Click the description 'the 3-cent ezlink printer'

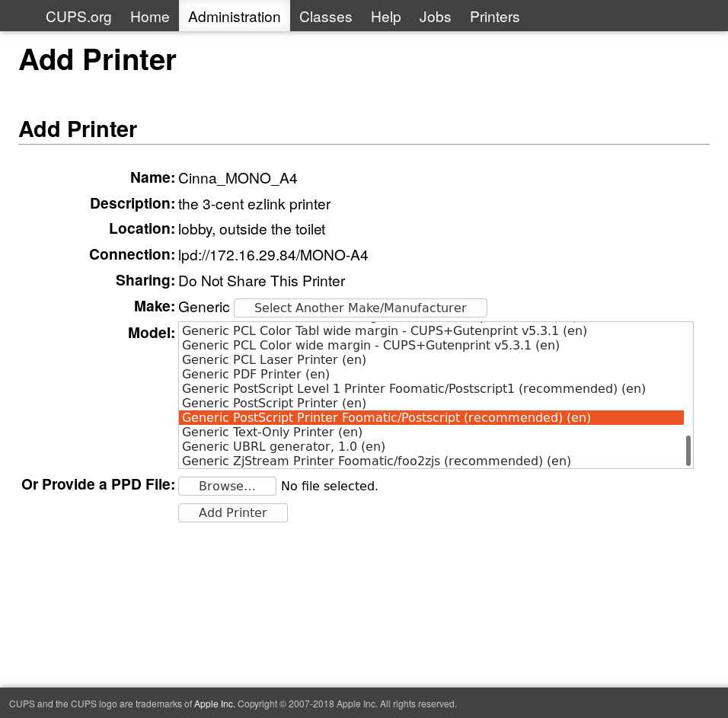point(254,205)
